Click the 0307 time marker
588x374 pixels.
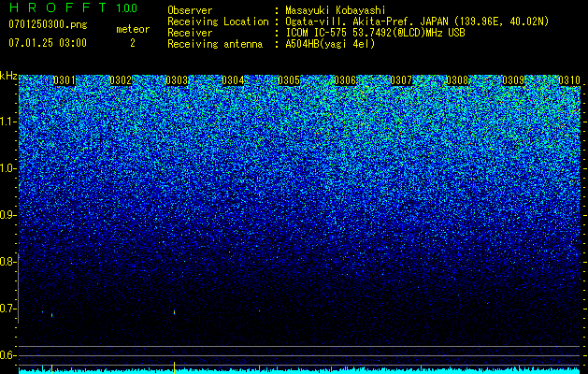click(401, 80)
